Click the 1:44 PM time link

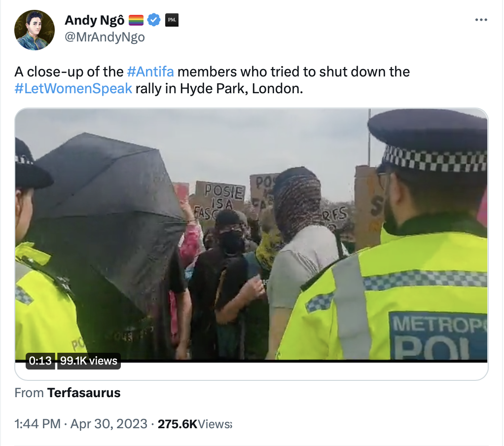tap(37, 424)
